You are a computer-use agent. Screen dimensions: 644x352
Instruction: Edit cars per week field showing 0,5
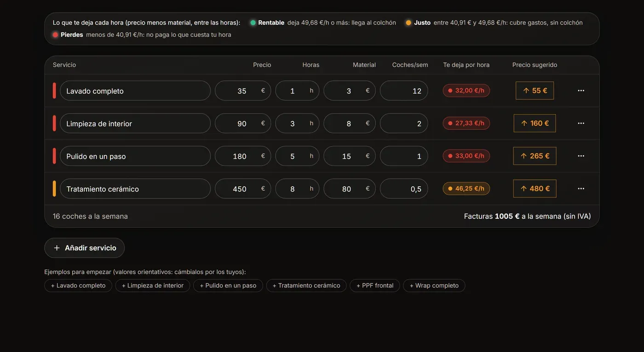point(404,188)
